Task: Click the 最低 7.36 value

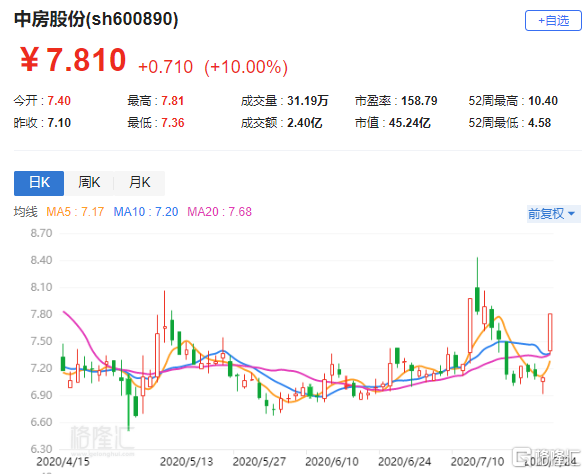Action: click(x=156, y=123)
